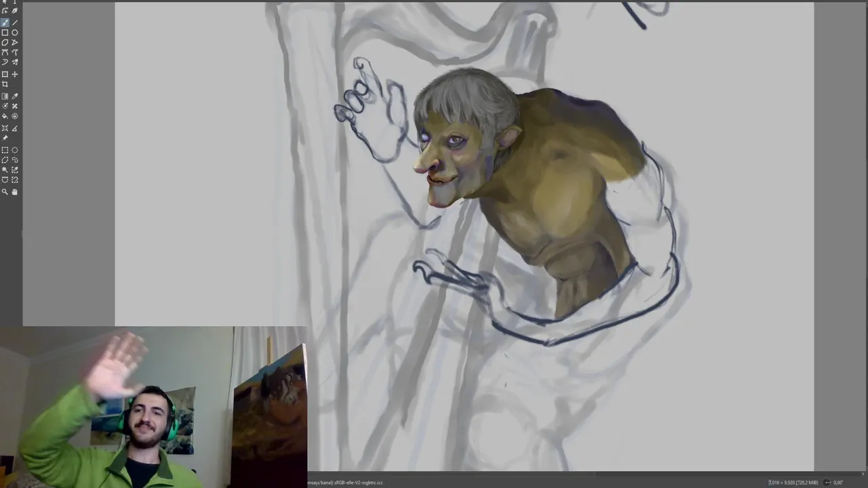
Task: Select the Contiguous Selection magic wand tool
Action: (5, 169)
